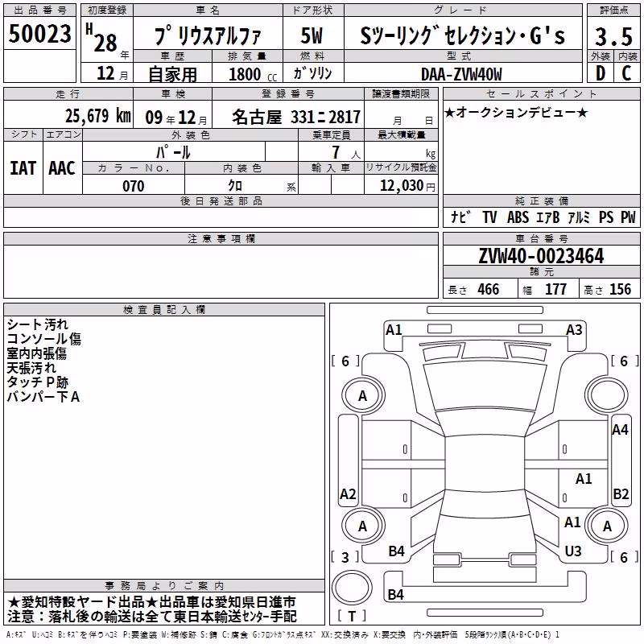This screenshot has height=644, width=644.
Task: Select the color number 070
Action: pos(134,186)
